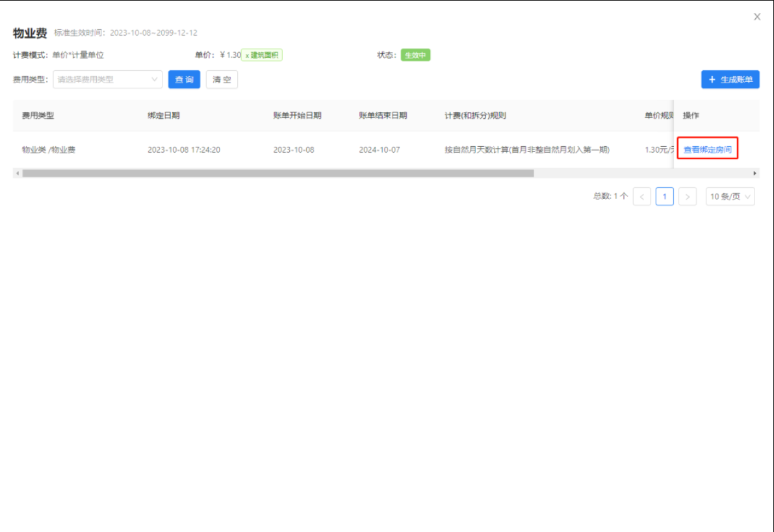Click the table scrollbar's right arrow
The height and width of the screenshot is (532, 774).
coord(755,173)
